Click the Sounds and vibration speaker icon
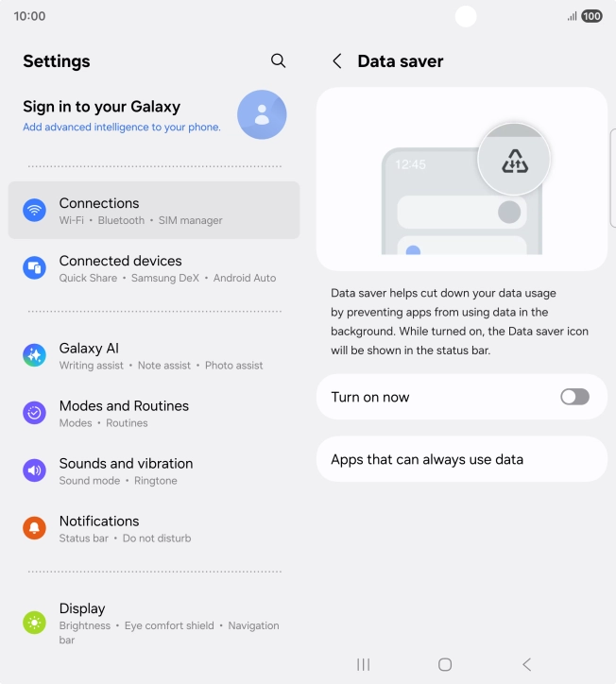The width and height of the screenshot is (616, 684). [x=34, y=470]
